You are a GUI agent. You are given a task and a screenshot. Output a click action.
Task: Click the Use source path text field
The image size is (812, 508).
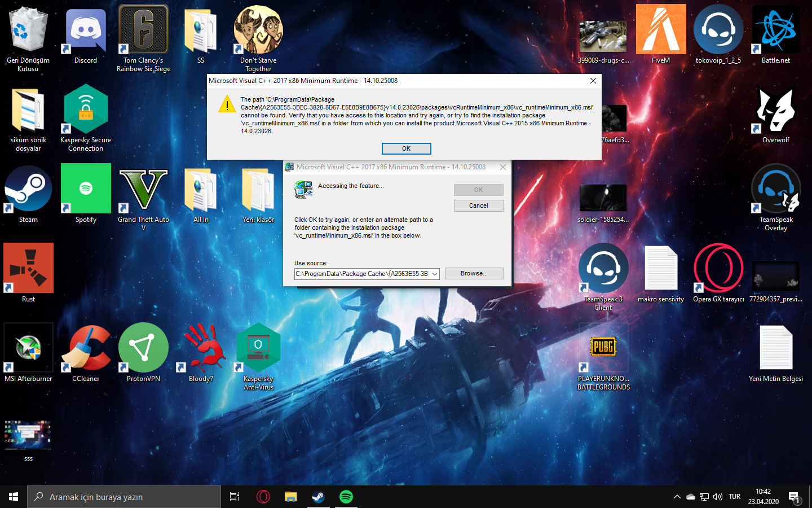click(361, 274)
